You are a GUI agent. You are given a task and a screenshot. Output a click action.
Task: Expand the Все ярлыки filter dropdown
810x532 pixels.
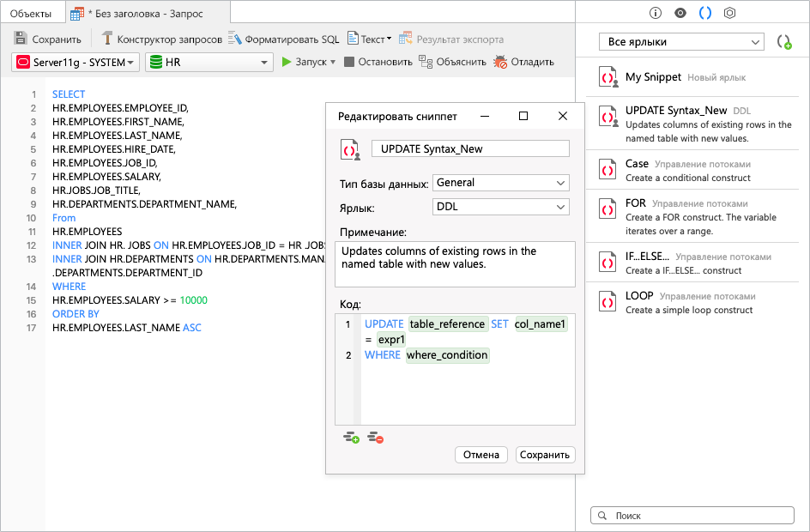[755, 42]
